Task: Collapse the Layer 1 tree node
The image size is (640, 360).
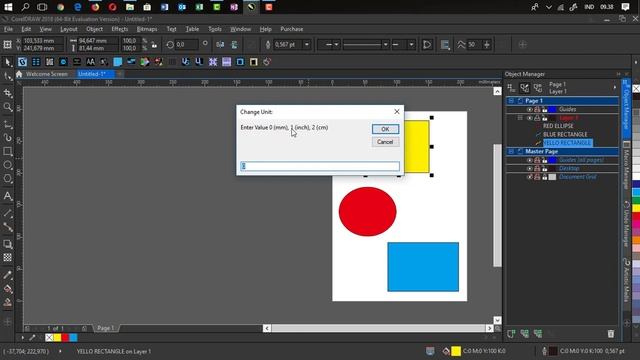Action: click(x=520, y=118)
